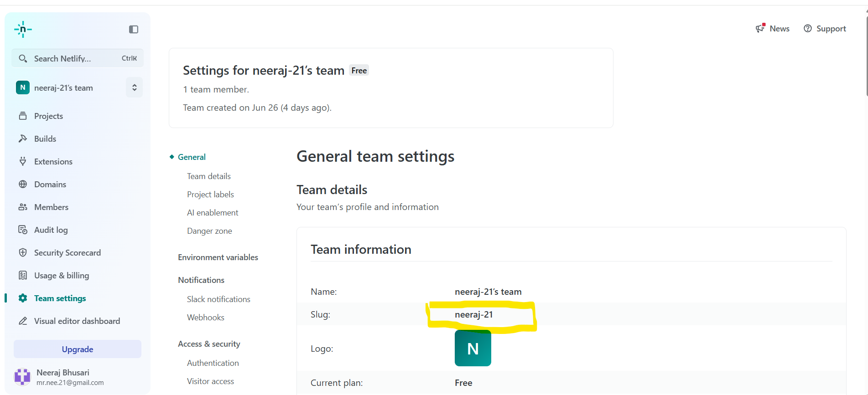868x395 pixels.
Task: Click the Domains globe icon
Action: [23, 184]
